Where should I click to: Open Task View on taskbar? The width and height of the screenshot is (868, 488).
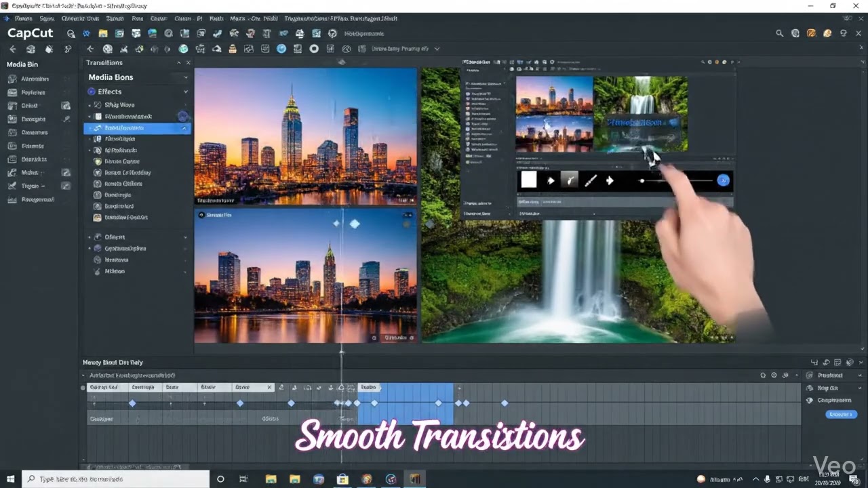(244, 479)
